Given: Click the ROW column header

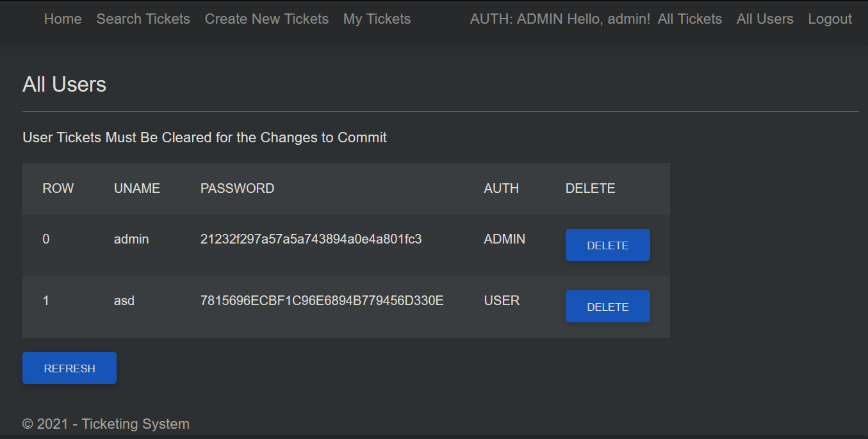Looking at the screenshot, I should (x=58, y=188).
